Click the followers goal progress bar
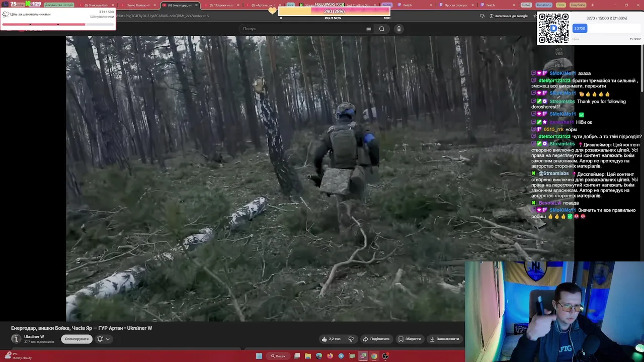 point(334,11)
